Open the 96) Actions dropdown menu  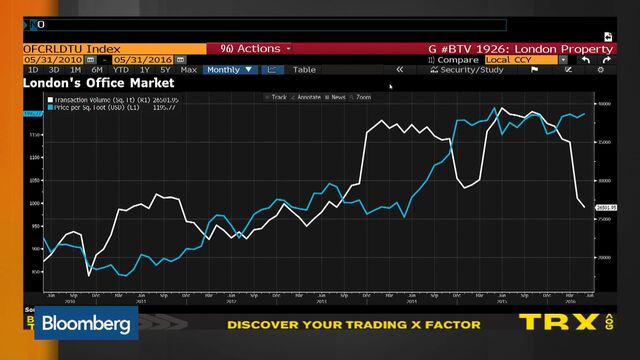(255, 49)
